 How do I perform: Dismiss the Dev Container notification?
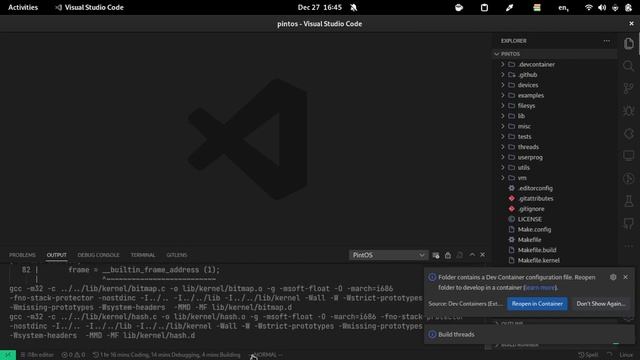coord(625,277)
